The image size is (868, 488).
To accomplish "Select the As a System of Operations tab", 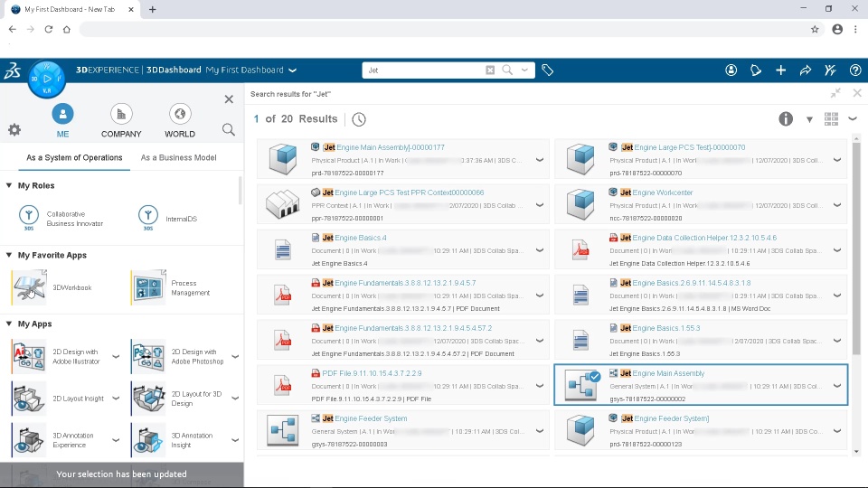I will [x=74, y=157].
